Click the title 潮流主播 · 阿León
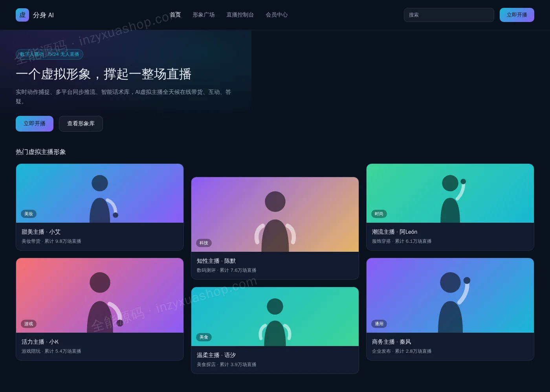The image size is (550, 392). point(395,232)
